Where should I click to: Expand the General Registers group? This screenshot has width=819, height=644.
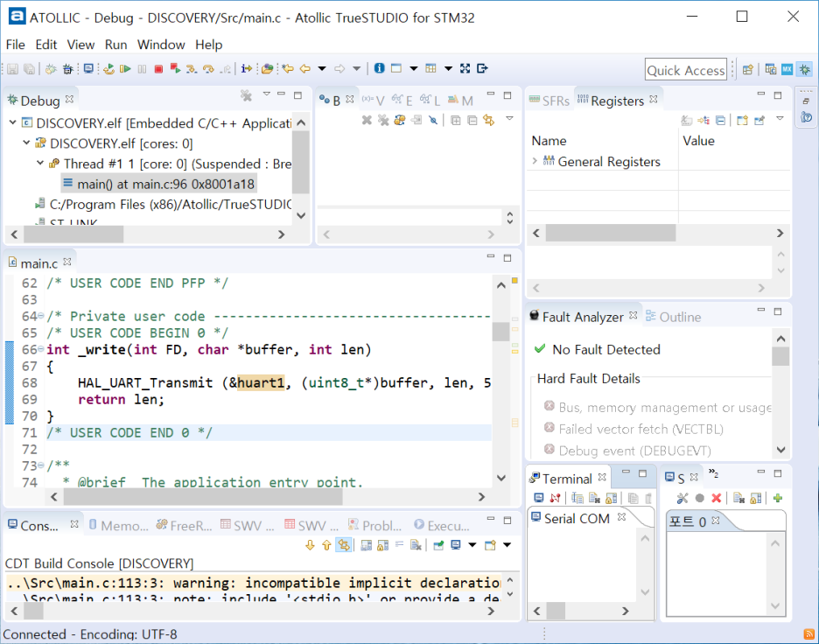535,161
